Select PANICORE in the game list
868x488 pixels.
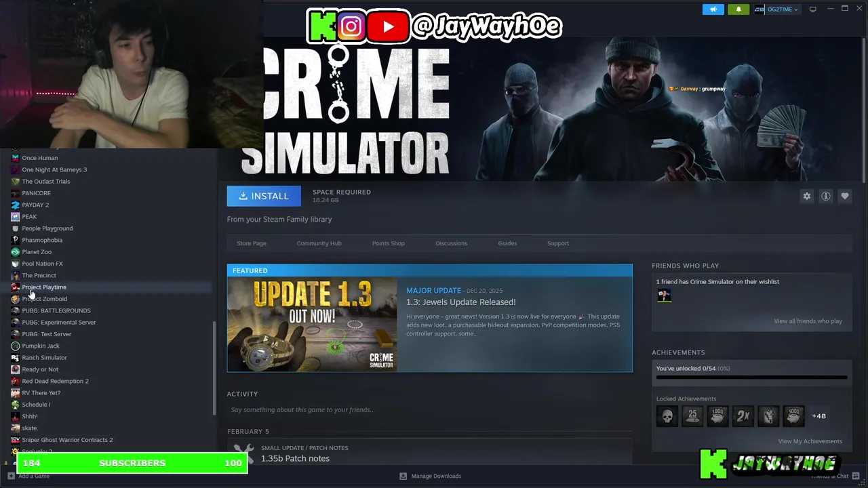pos(36,193)
